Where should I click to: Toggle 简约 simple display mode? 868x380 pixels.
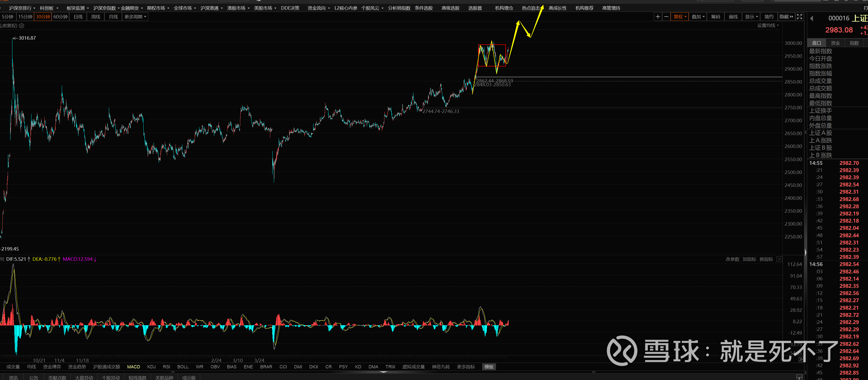coord(769,17)
